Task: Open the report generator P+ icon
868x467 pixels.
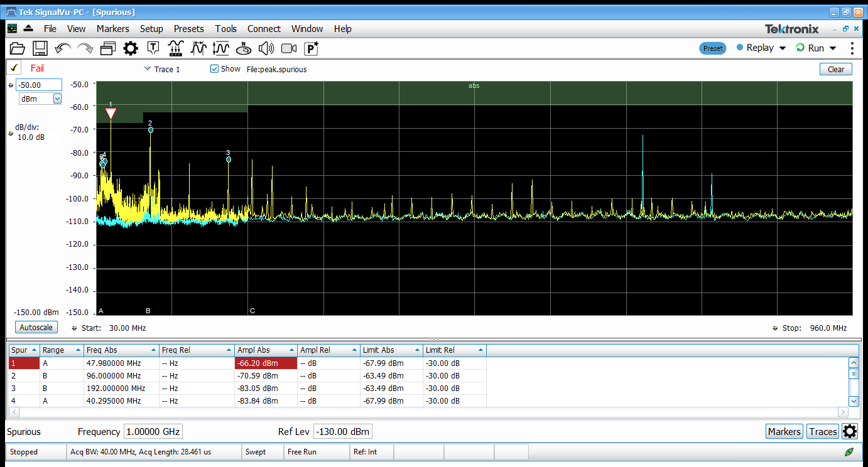Action: [x=311, y=48]
